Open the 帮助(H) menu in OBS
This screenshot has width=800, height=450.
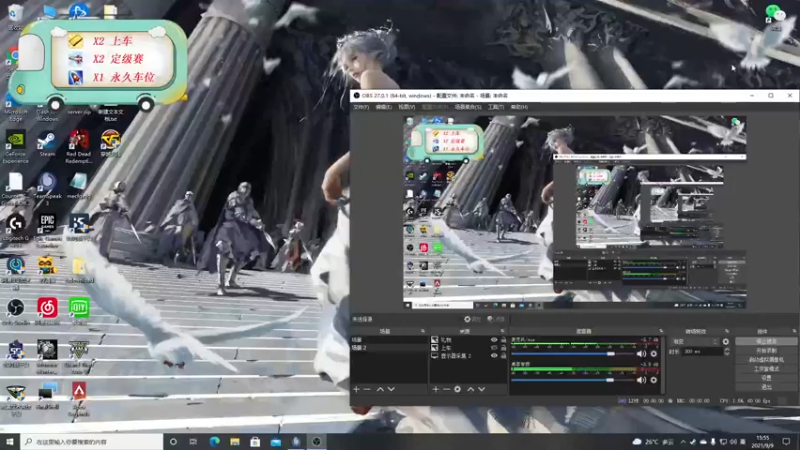[x=519, y=107]
